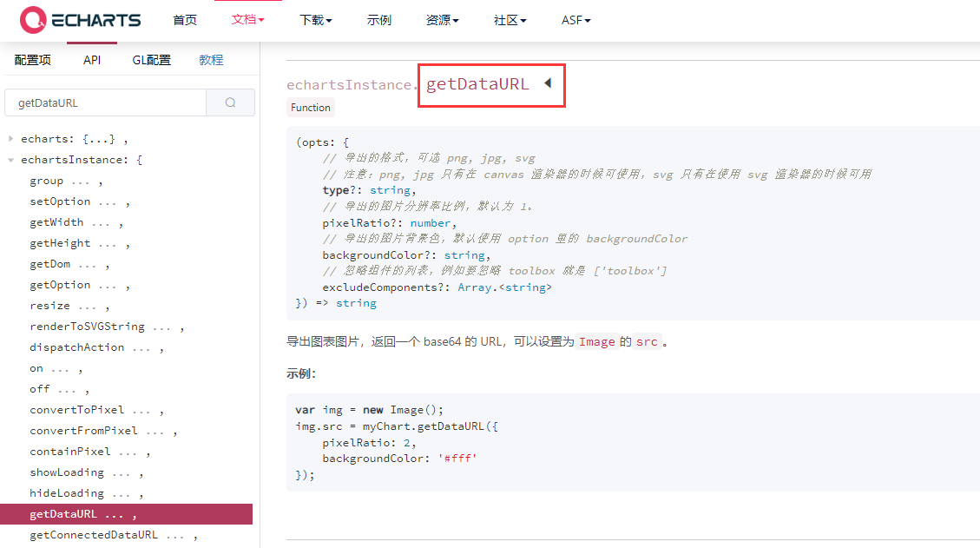This screenshot has height=548, width=980.
Task: Switch to the 配置项 tab
Action: click(32, 60)
